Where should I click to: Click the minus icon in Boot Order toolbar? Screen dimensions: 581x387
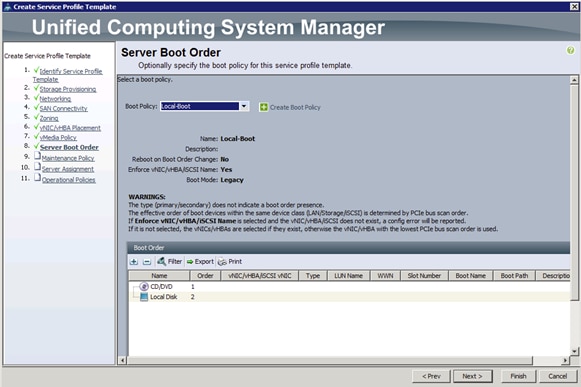[x=147, y=262]
